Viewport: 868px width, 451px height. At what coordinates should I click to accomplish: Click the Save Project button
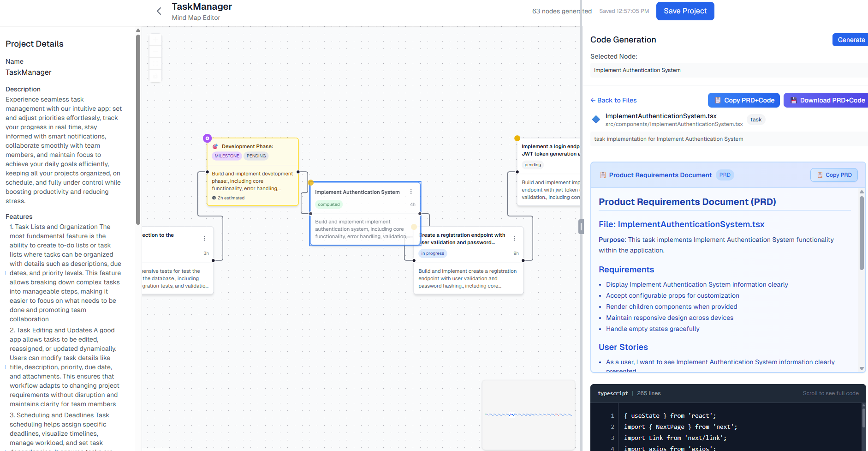[x=685, y=11]
